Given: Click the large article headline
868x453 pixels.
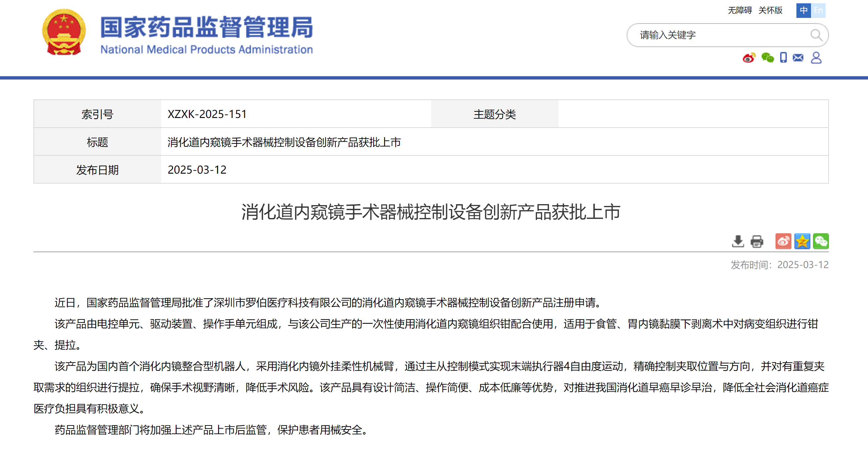Looking at the screenshot, I should tap(431, 212).
